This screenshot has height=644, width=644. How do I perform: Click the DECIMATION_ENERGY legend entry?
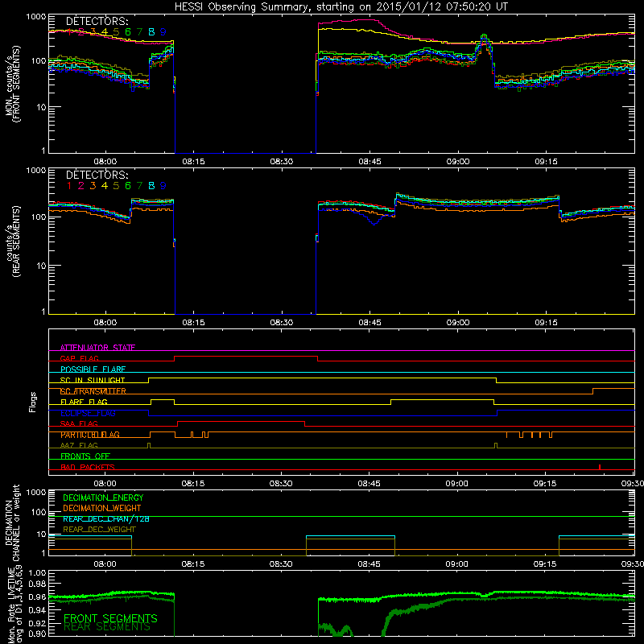(103, 497)
